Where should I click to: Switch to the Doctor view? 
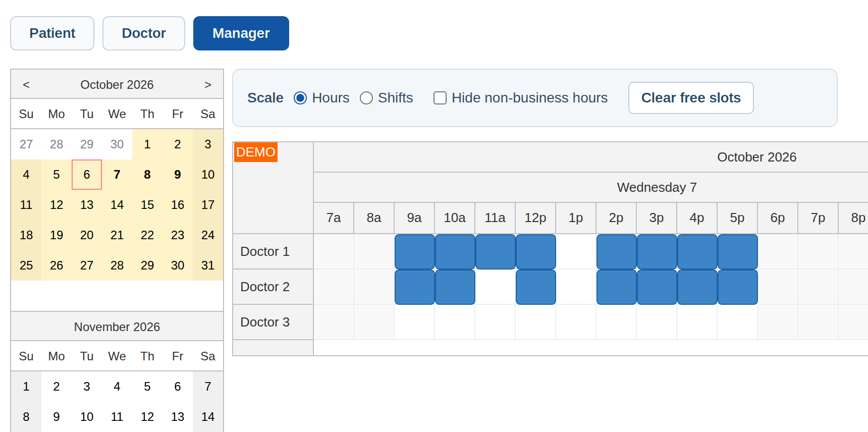point(144,33)
